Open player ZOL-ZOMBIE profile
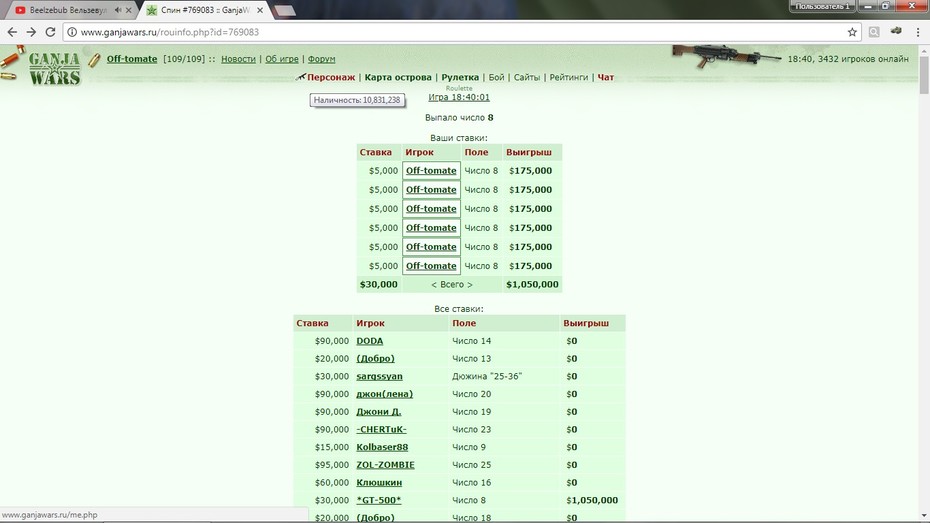 (386, 465)
